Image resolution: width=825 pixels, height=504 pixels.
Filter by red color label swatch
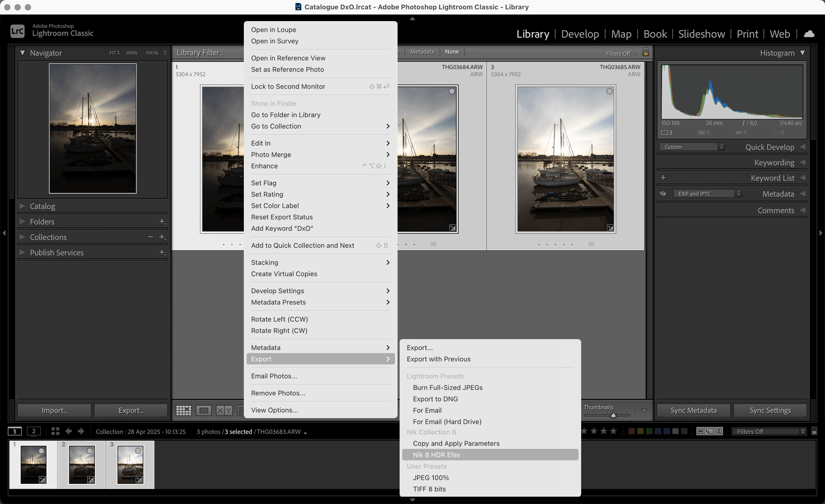[632, 431]
